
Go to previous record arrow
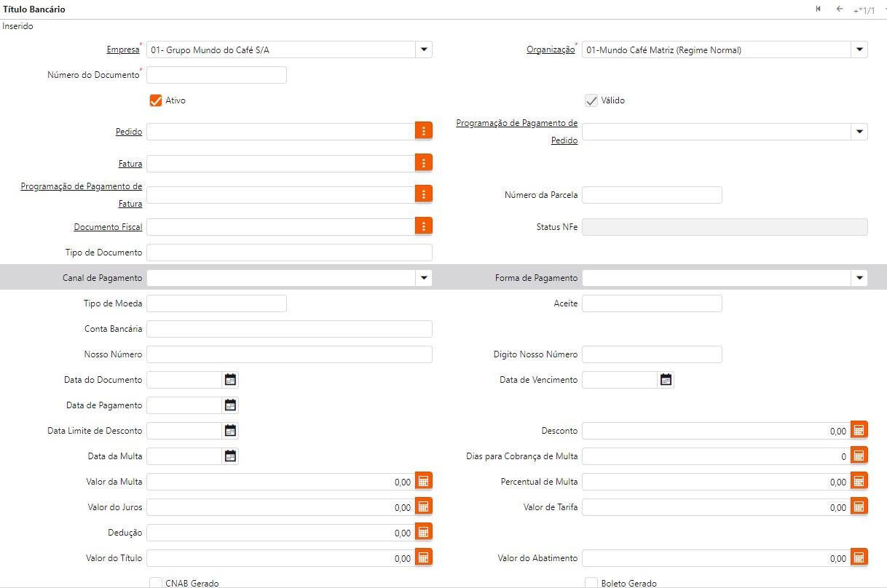840,9
